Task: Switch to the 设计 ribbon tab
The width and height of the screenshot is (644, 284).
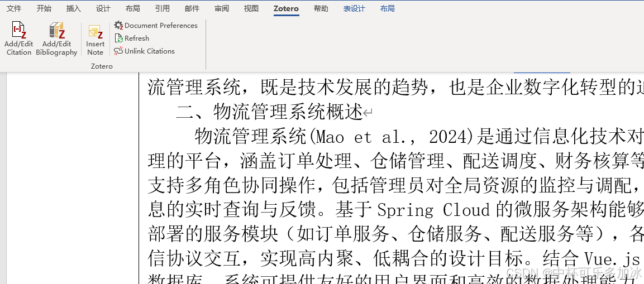Action: 103,8
